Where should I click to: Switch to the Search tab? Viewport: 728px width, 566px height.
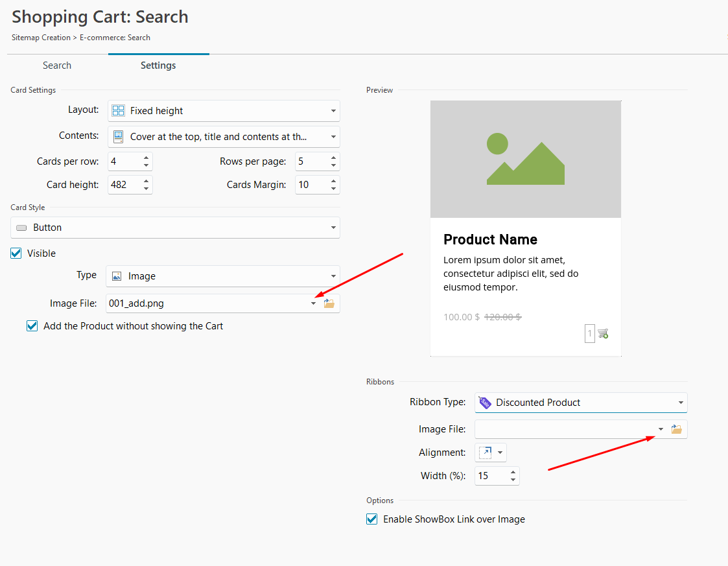tap(57, 65)
